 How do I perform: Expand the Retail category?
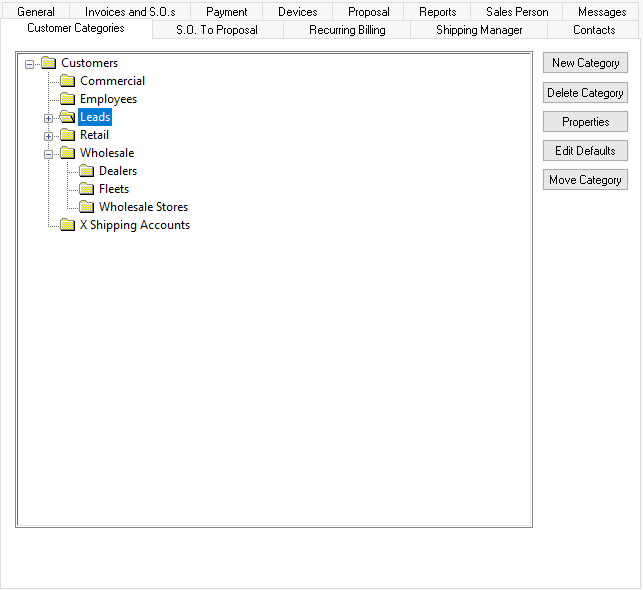pyautogui.click(x=48, y=137)
